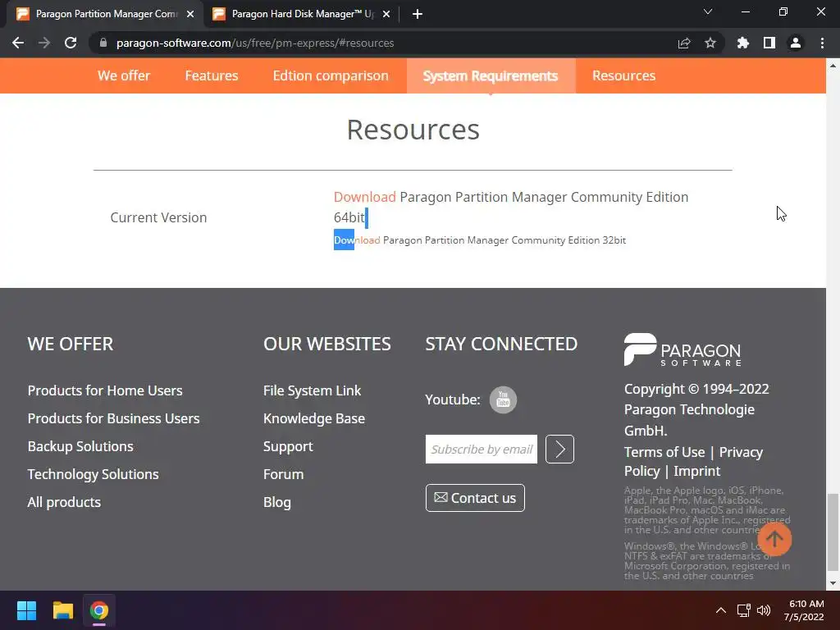Open Terms of Use
840x630 pixels.
(664, 452)
